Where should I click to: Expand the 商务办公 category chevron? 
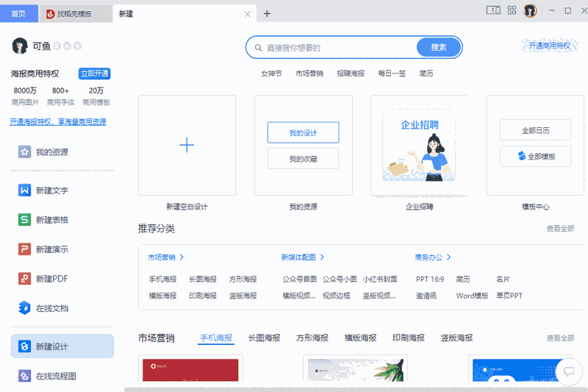point(449,257)
